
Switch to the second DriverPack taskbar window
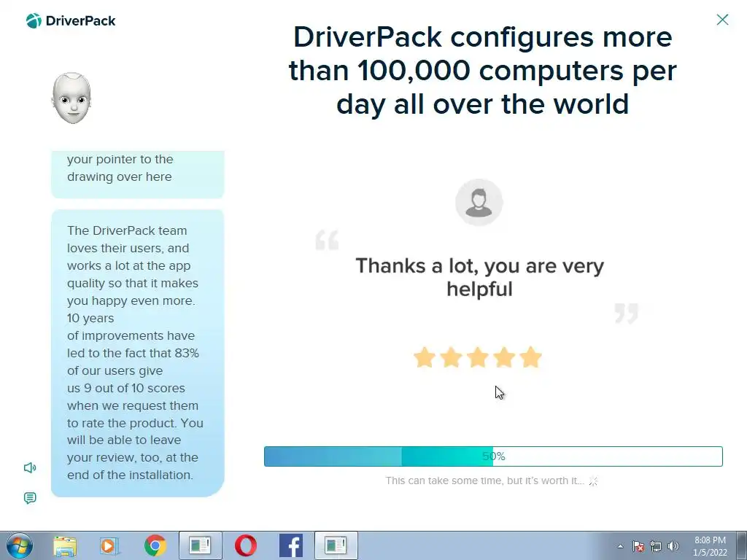(x=336, y=545)
